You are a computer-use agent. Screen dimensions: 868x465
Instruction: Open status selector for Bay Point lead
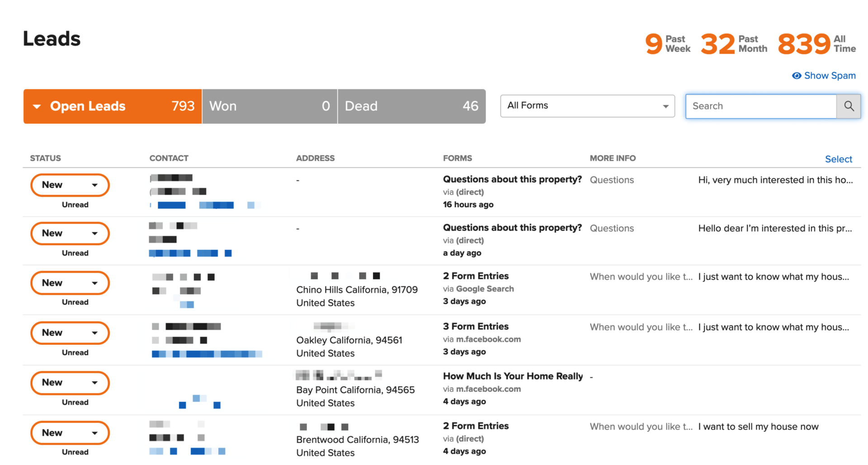pos(70,383)
